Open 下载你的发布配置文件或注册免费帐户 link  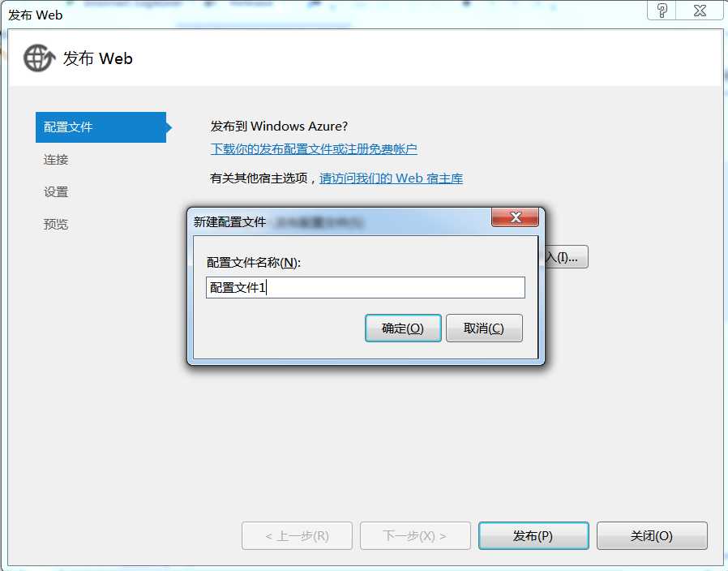[314, 149]
